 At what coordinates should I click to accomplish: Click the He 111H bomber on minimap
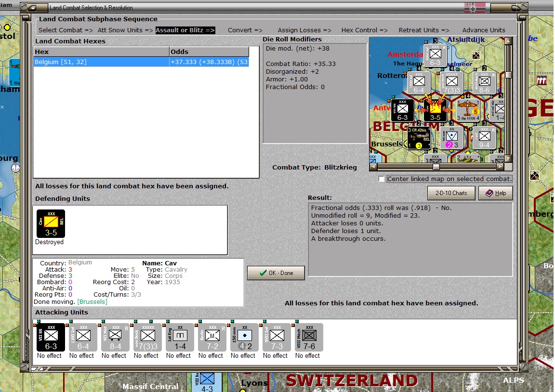pyautogui.click(x=468, y=110)
